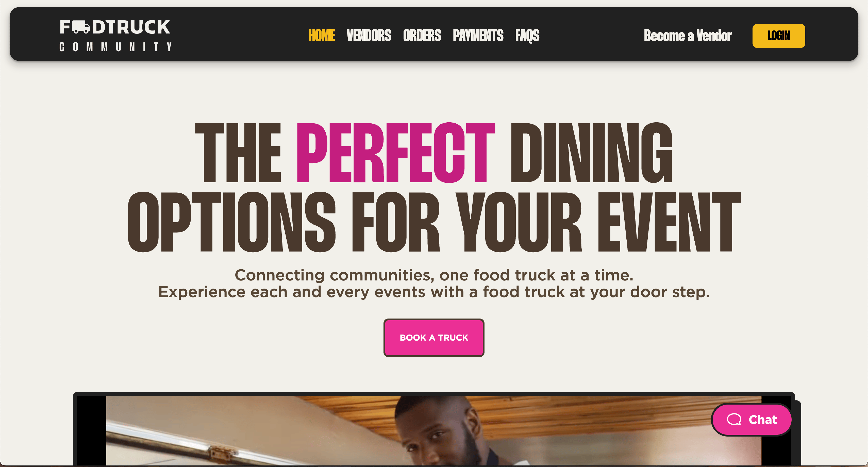The width and height of the screenshot is (868, 467).
Task: Open the Orders section
Action: (x=422, y=35)
